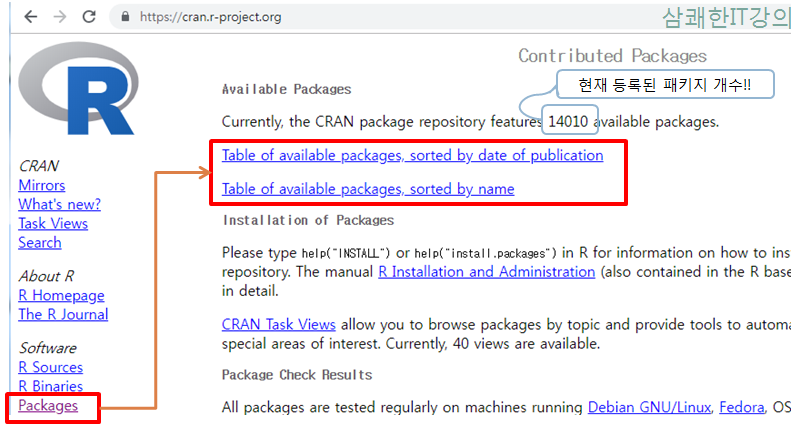Open packages table sorted by date of publication

[x=412, y=155]
